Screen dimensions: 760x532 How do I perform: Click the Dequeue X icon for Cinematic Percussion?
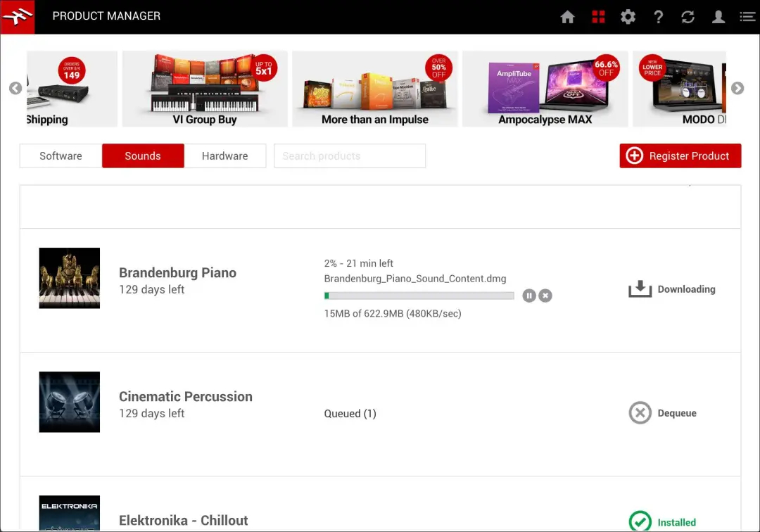(x=640, y=413)
